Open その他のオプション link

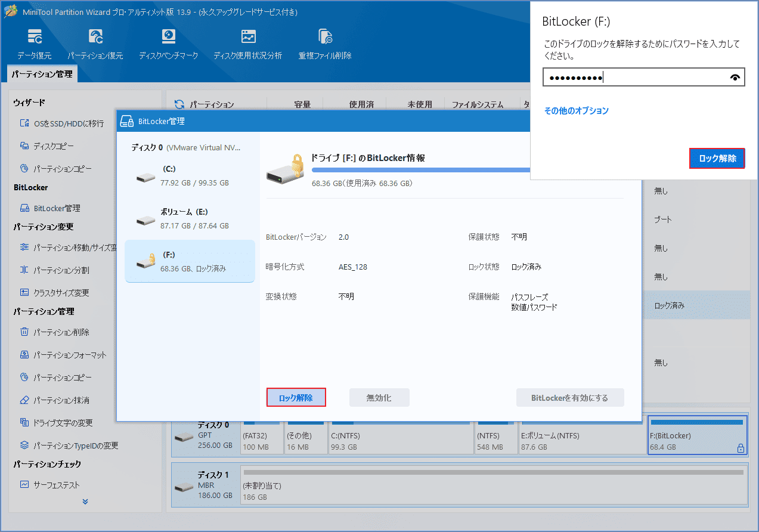[576, 111]
